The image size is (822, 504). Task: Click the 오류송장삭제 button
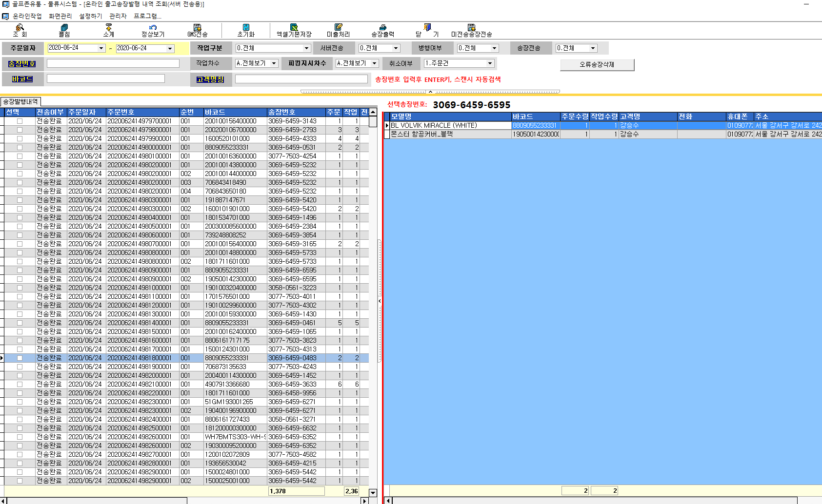pos(597,65)
